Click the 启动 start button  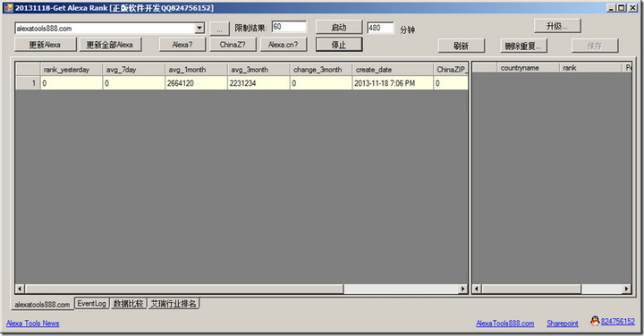[339, 27]
